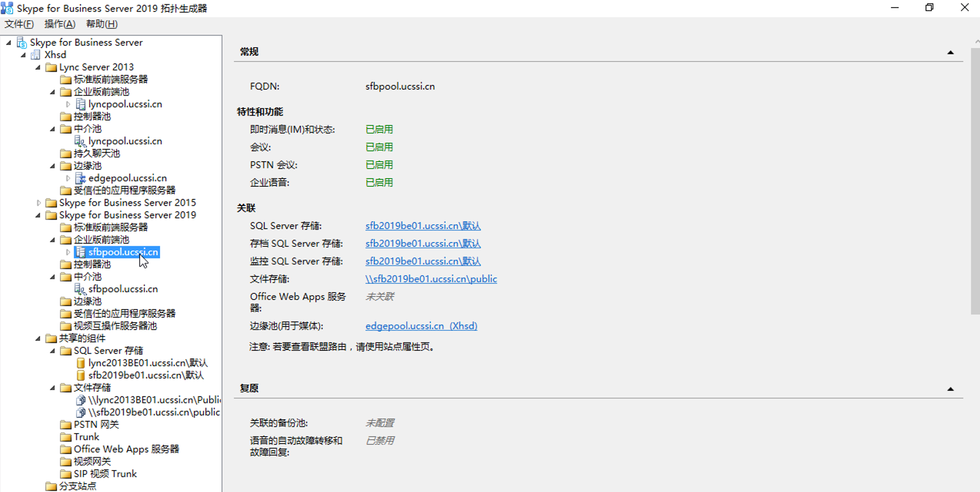The height and width of the screenshot is (492, 980).
Task: Open SQL Server 存储 link sfb2019be01
Action: click(423, 226)
